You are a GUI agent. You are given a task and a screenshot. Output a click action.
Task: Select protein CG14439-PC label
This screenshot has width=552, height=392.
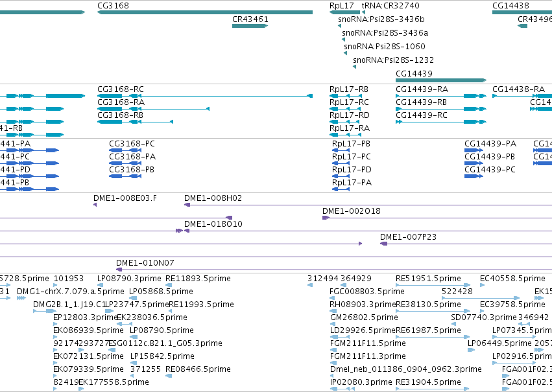click(490, 170)
